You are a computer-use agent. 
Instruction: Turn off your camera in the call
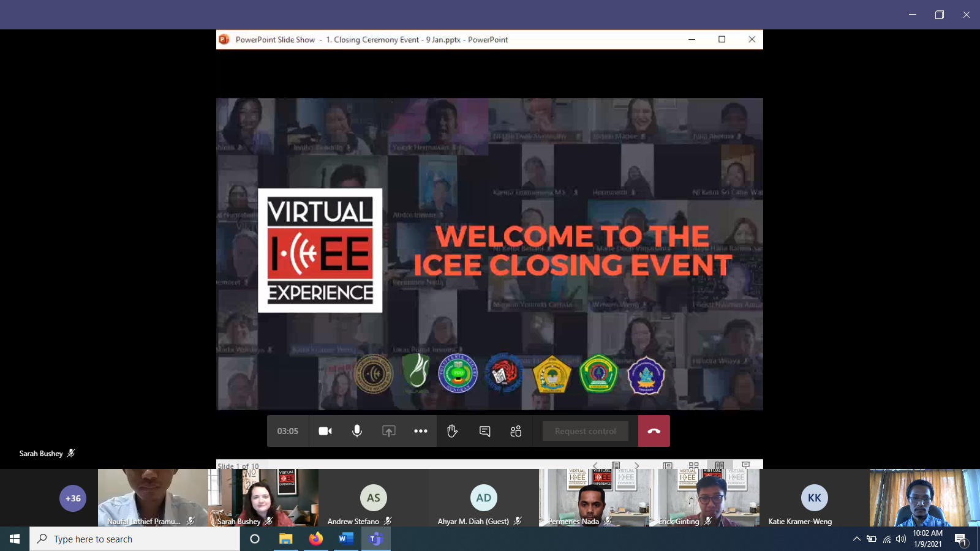pyautogui.click(x=325, y=431)
